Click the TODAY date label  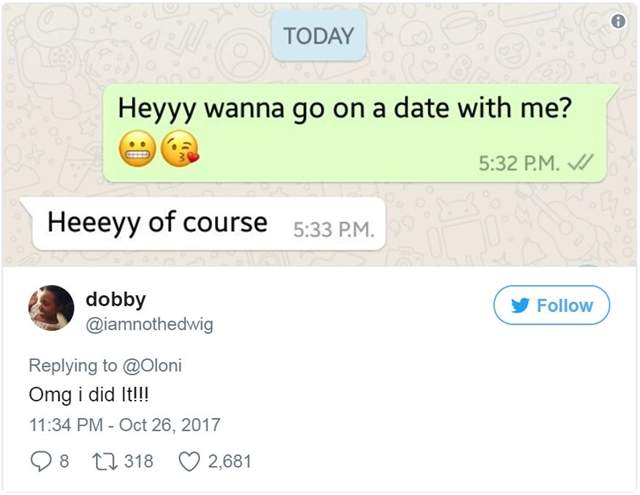click(x=319, y=36)
